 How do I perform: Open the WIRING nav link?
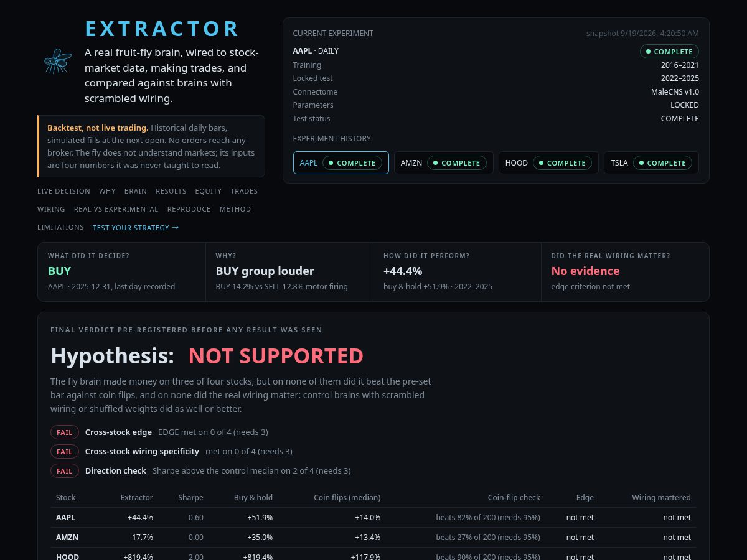point(51,209)
